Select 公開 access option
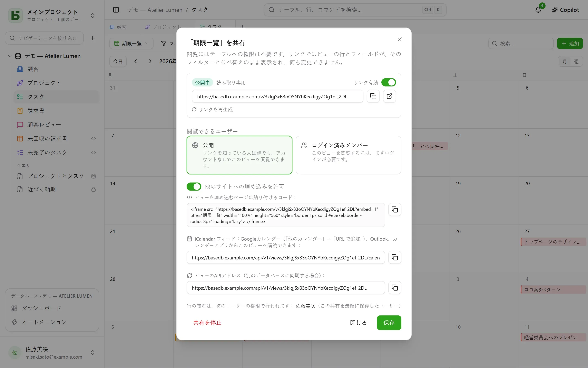This screenshot has width=588, height=368. click(x=239, y=155)
